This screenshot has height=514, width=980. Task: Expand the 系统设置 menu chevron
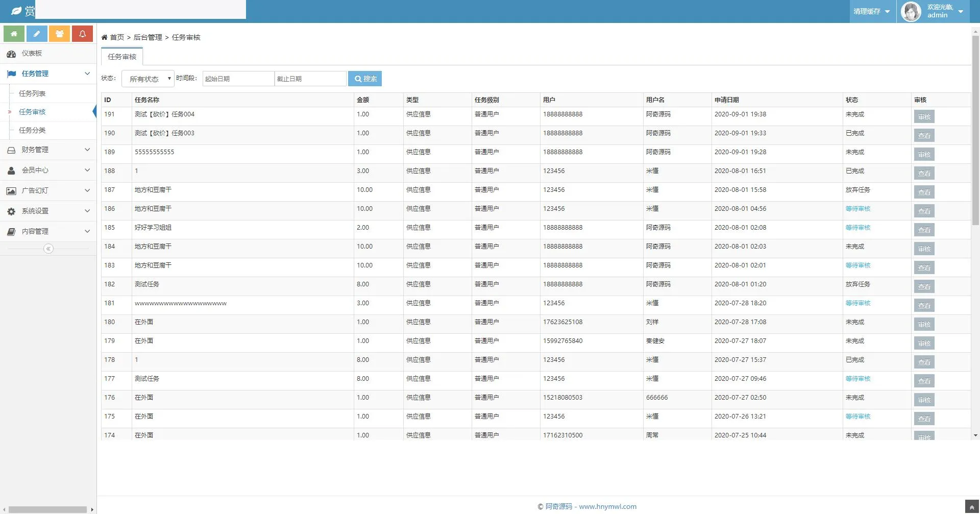click(87, 211)
